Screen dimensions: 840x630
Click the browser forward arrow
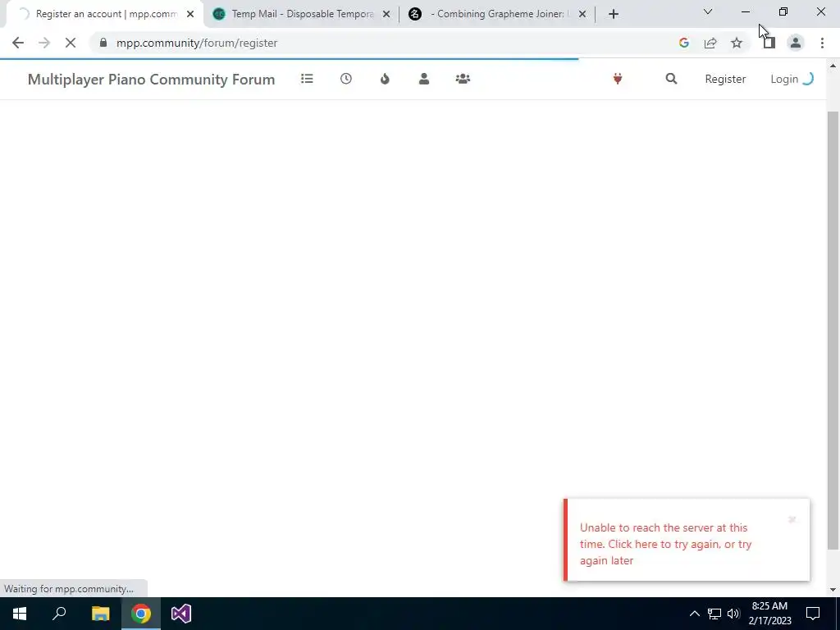44,43
